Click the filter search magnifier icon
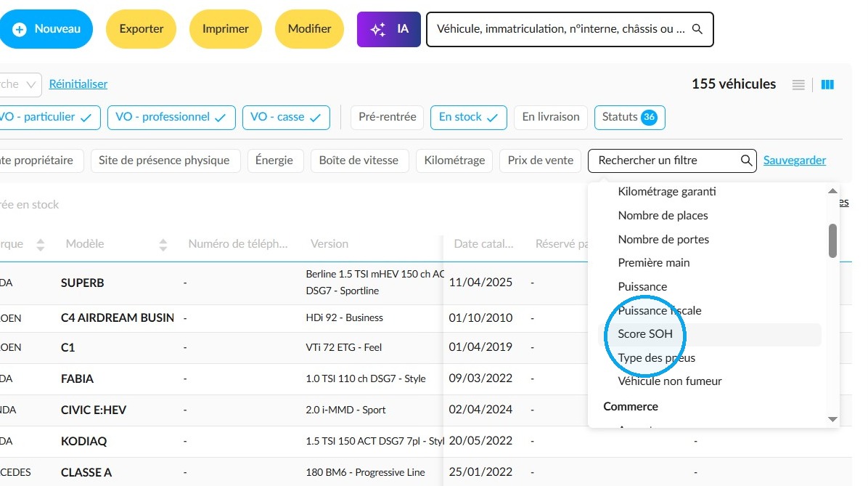 pyautogui.click(x=746, y=160)
